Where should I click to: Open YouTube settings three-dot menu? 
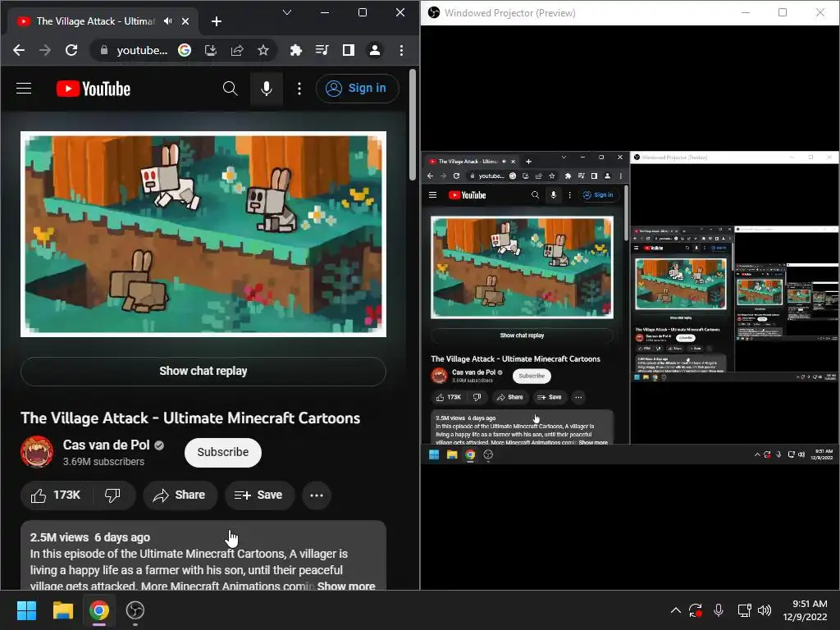(x=299, y=89)
